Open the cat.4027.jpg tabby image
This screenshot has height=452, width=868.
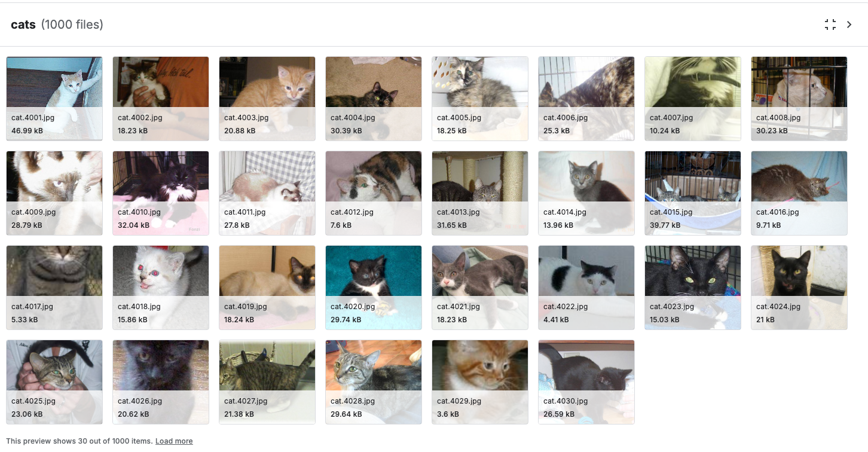(267, 382)
